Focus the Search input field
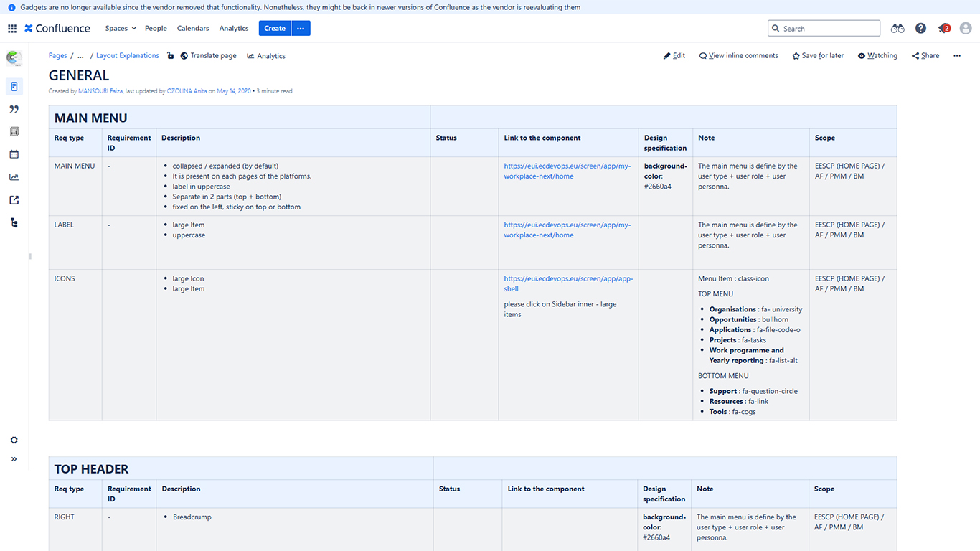Screen dimensions: 980x551 (x=824, y=29)
